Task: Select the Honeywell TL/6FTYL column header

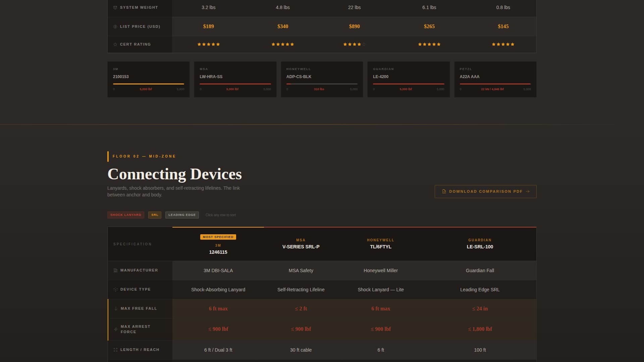Action: point(380,244)
